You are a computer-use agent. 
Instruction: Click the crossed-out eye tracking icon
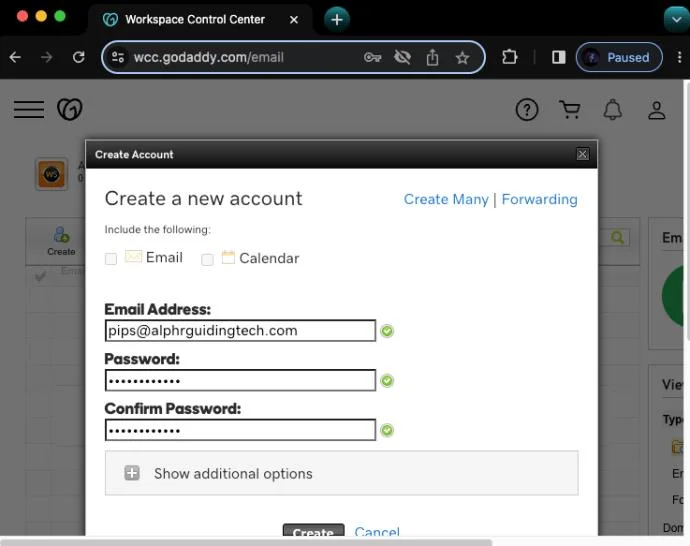click(402, 57)
